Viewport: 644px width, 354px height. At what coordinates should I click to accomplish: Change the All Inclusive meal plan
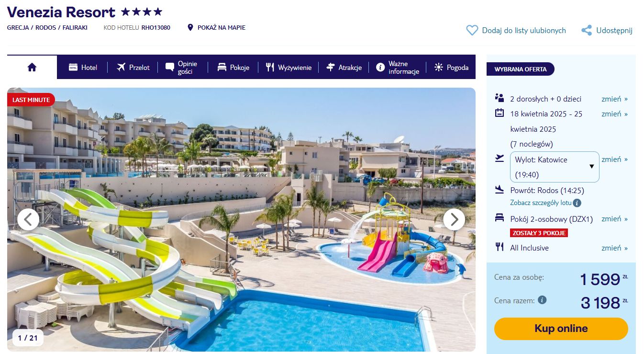pyautogui.click(x=614, y=248)
